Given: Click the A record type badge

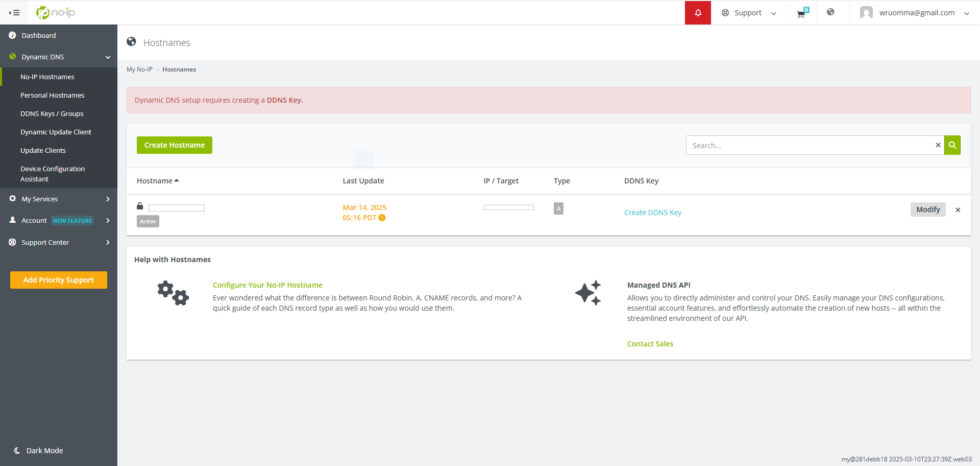Looking at the screenshot, I should point(558,208).
